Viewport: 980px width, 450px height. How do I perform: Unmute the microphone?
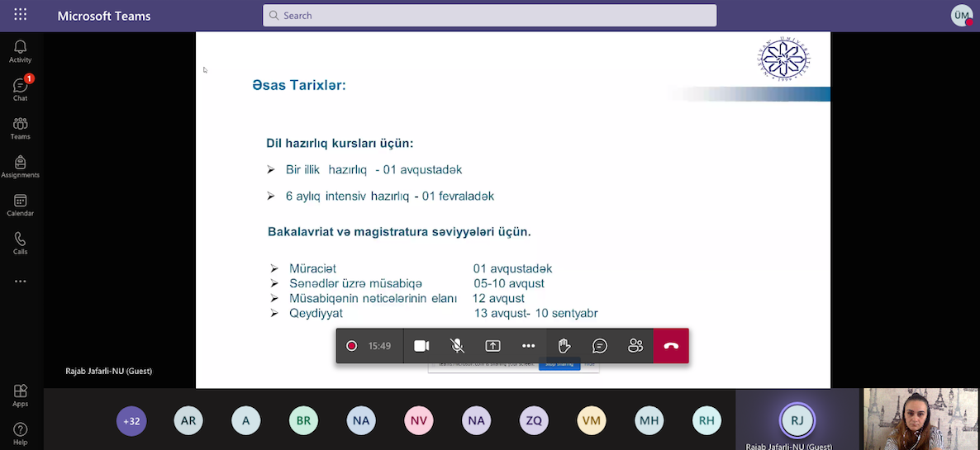(457, 346)
